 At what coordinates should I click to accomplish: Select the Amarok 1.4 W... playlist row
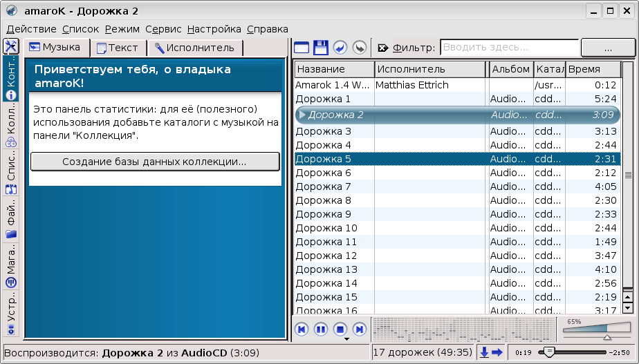click(x=457, y=85)
